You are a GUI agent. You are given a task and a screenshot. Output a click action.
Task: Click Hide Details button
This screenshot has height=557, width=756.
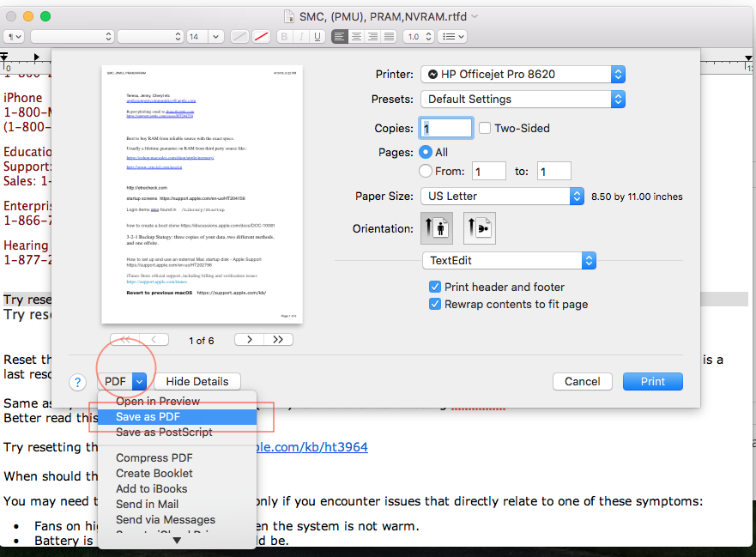[197, 381]
